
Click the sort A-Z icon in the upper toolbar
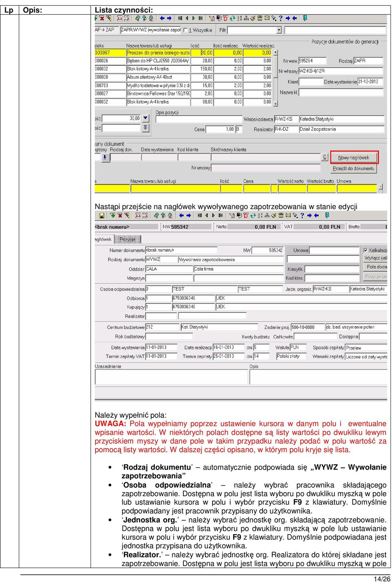[239, 18]
